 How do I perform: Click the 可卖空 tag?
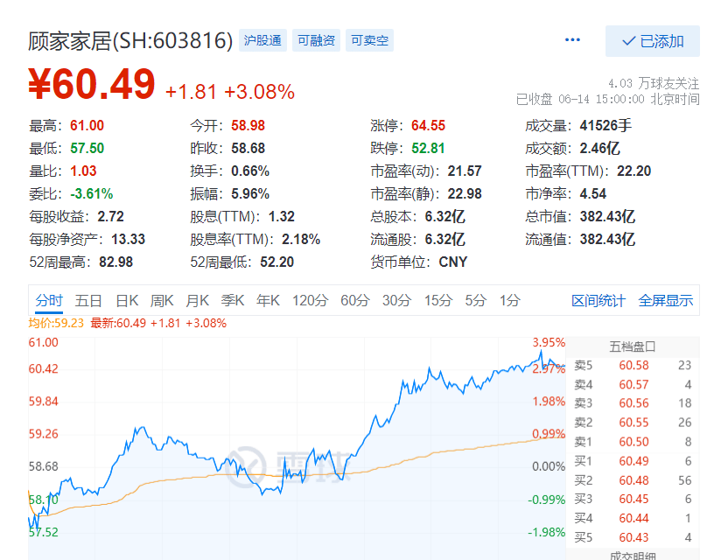(x=369, y=40)
